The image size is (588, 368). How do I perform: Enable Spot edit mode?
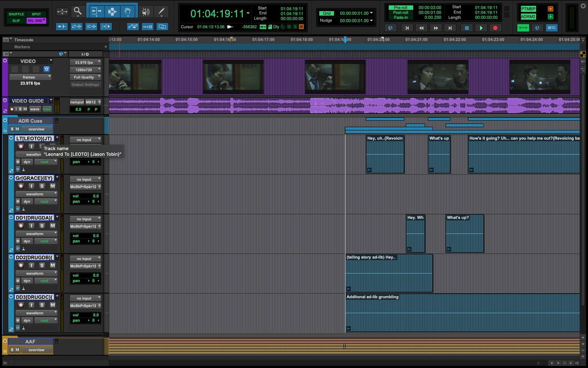click(x=36, y=14)
